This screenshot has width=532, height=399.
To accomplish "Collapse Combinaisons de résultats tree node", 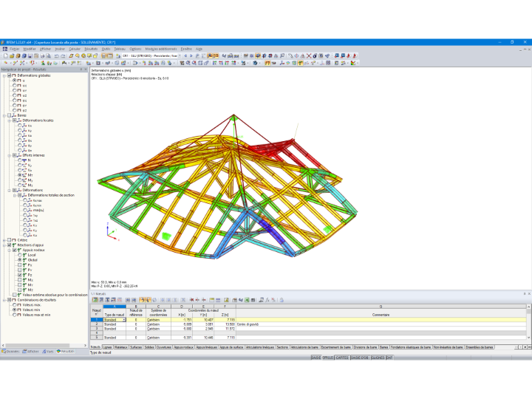I will 4,300.
